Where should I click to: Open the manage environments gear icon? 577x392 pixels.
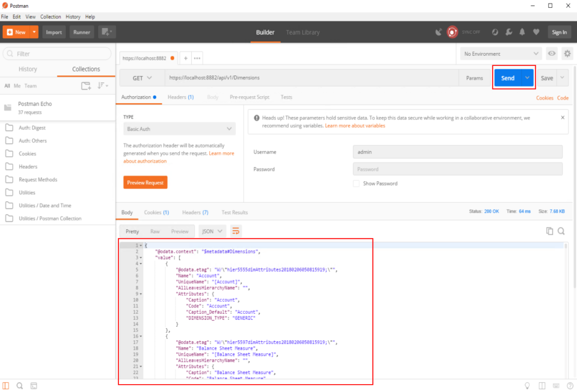pyautogui.click(x=567, y=54)
